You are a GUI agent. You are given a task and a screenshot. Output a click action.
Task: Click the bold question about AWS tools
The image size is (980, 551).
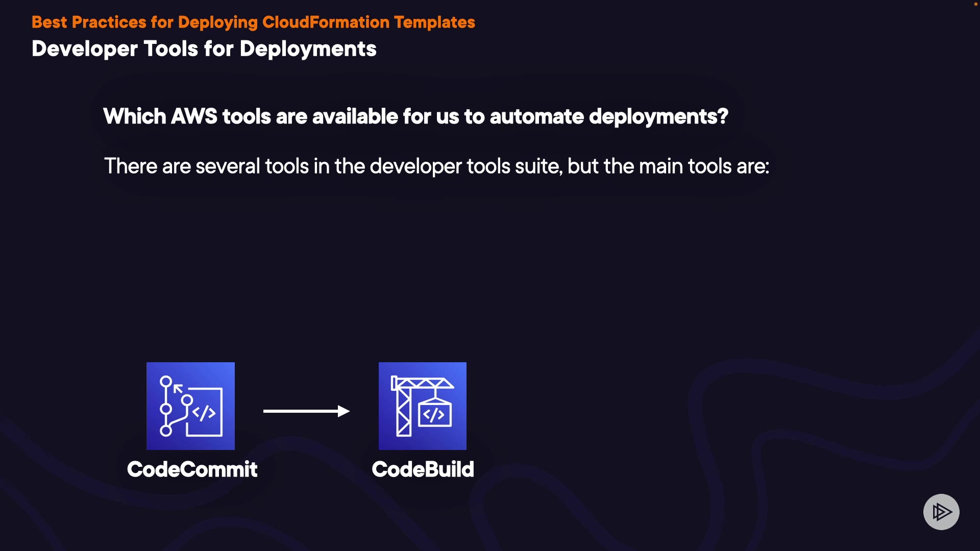415,116
